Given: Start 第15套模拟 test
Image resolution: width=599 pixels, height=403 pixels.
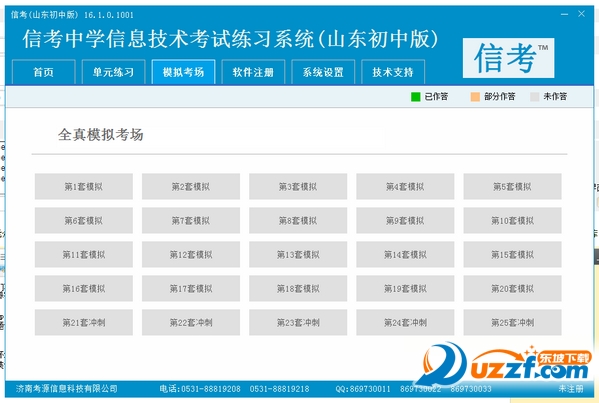Looking at the screenshot, I should [x=512, y=254].
